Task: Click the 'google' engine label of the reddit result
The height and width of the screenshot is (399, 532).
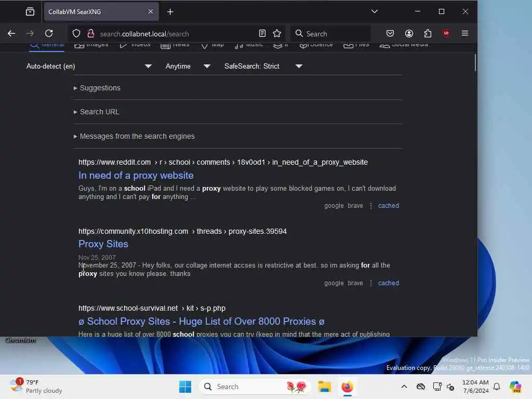Action: [x=334, y=206]
